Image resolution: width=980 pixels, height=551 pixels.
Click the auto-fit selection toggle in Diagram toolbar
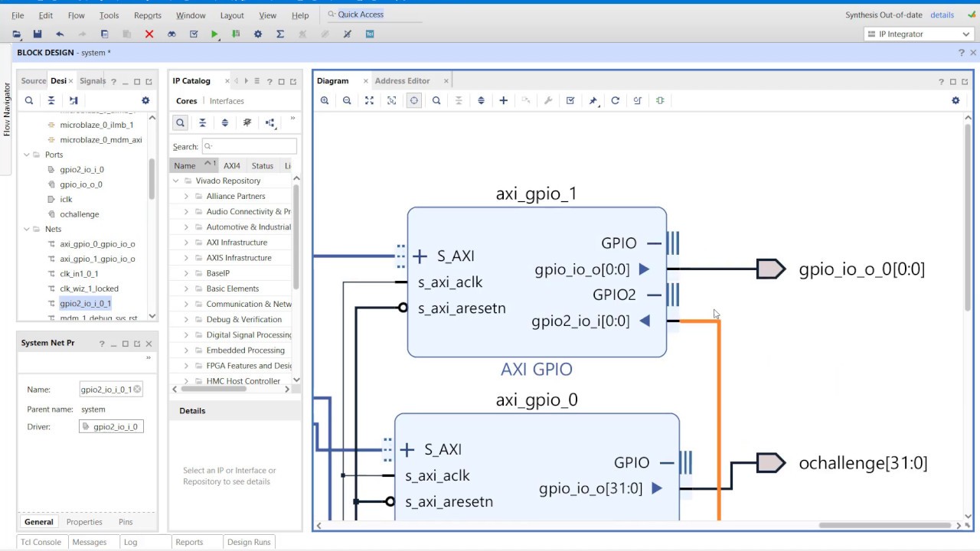[x=413, y=100]
